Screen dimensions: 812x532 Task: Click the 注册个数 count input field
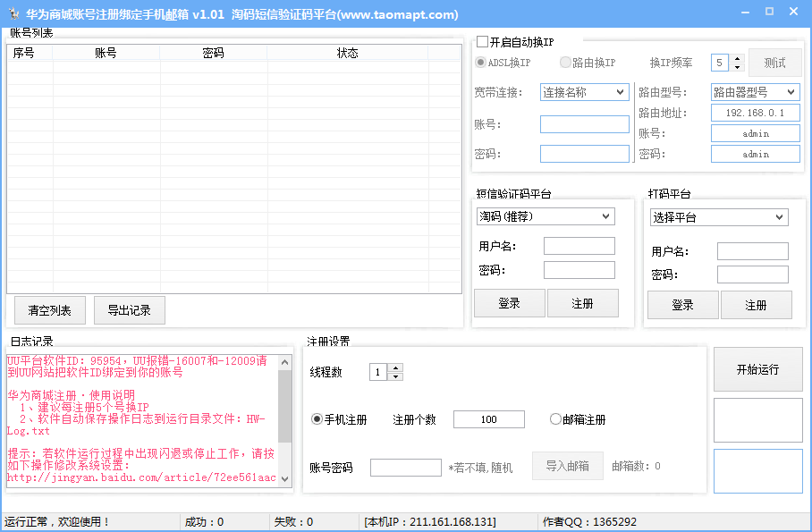coord(488,419)
